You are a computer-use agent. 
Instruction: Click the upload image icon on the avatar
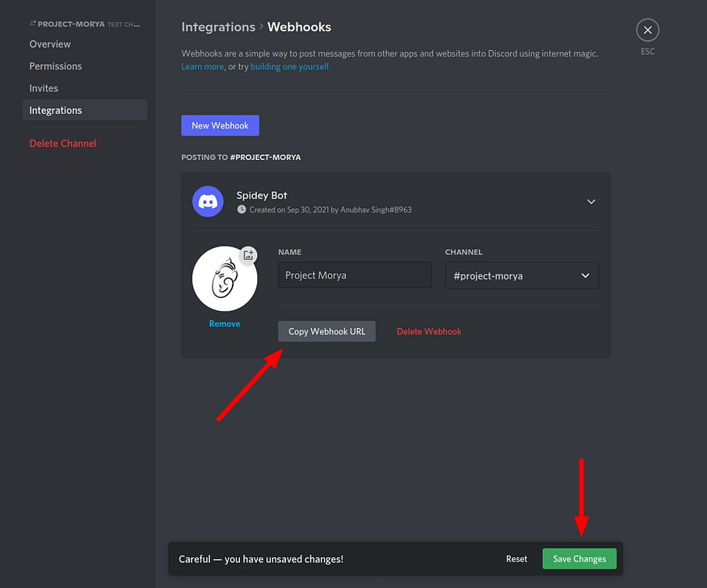point(248,255)
